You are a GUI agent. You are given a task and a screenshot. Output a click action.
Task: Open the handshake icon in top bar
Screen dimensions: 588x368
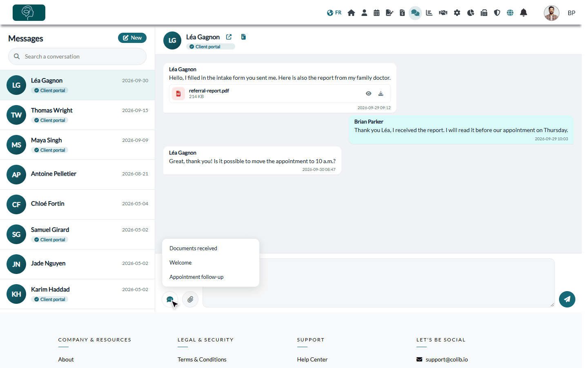tap(443, 13)
